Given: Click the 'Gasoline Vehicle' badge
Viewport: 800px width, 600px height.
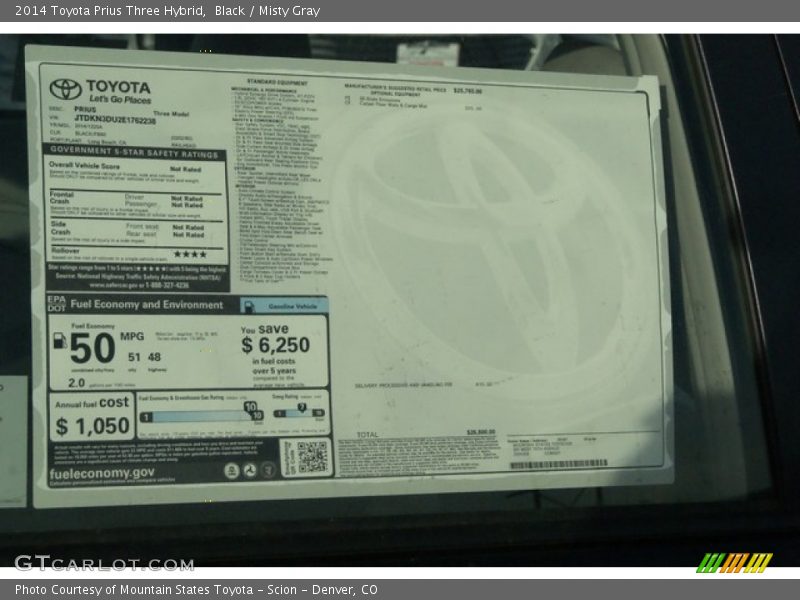Looking at the screenshot, I should pos(284,306).
